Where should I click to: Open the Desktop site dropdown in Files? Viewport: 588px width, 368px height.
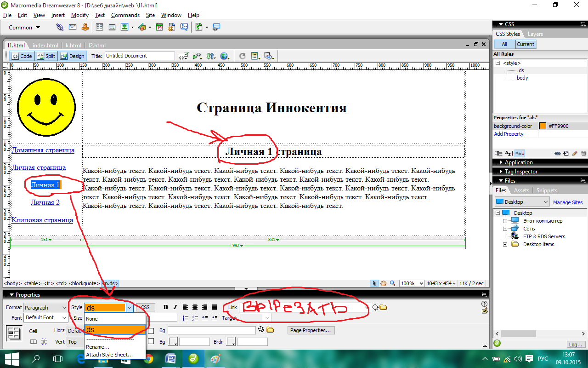[x=522, y=202]
